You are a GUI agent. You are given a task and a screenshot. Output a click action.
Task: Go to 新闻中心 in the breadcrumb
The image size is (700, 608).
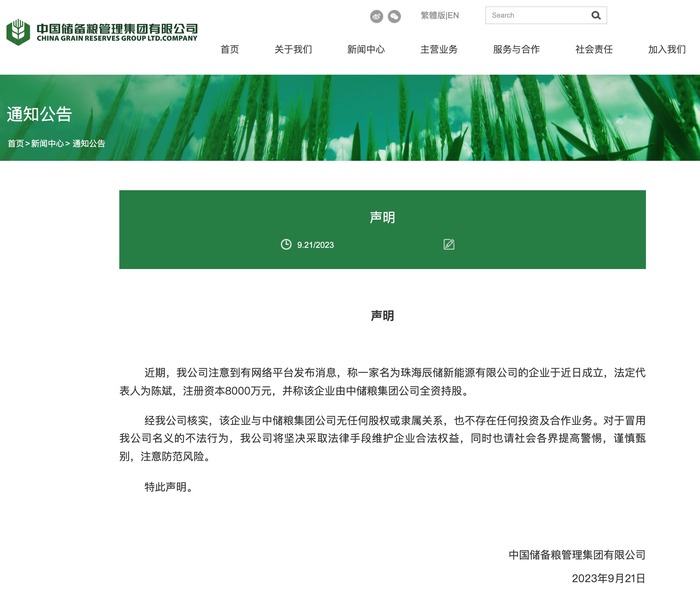coord(47,143)
